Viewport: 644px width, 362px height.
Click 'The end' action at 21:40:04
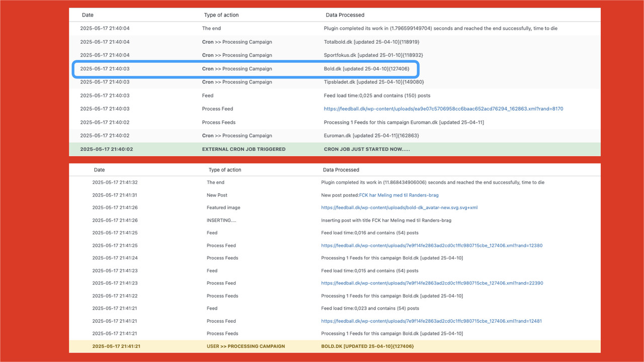click(x=211, y=28)
